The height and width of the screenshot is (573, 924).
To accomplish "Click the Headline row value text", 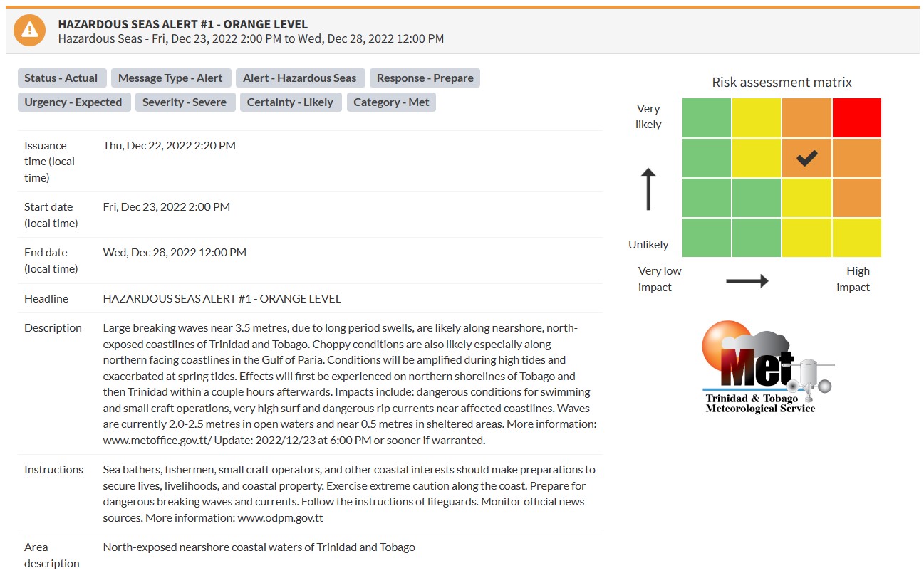I will 222,298.
